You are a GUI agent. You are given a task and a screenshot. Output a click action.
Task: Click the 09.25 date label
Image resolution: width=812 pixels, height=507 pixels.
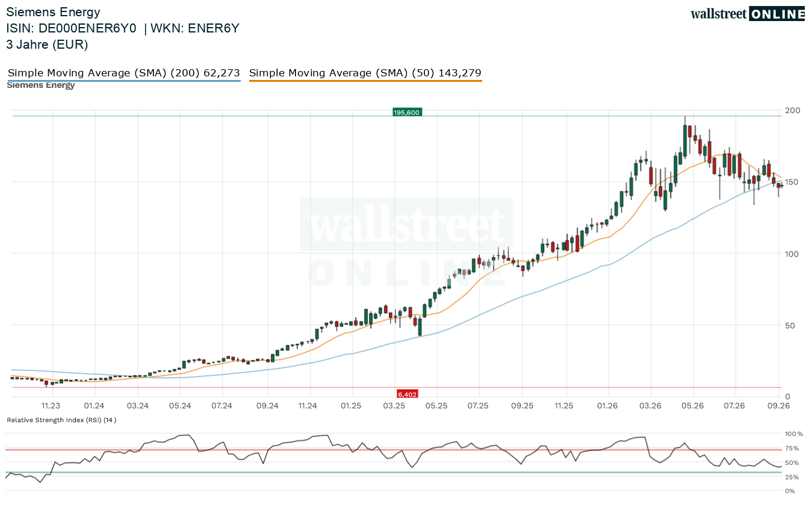[522, 406]
